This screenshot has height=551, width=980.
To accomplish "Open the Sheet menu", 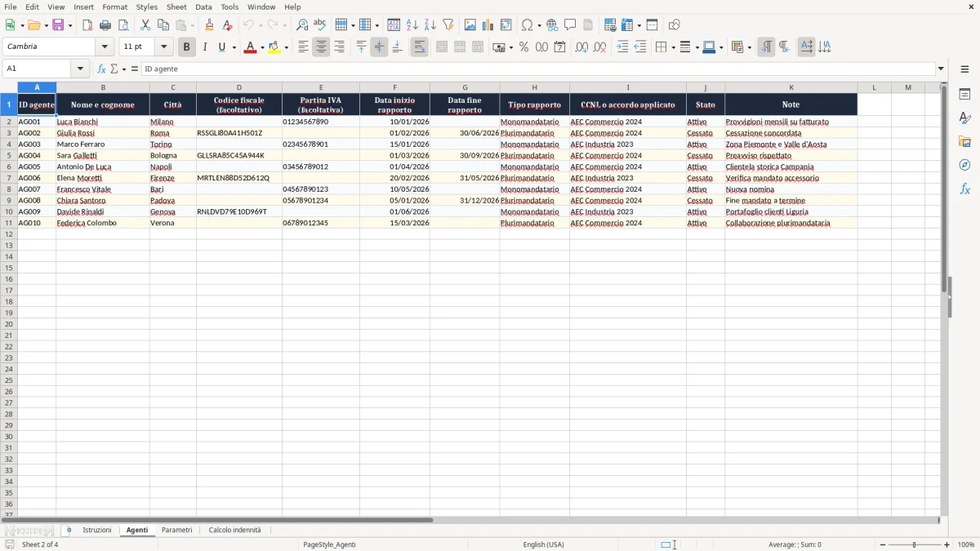I will pyautogui.click(x=176, y=7).
